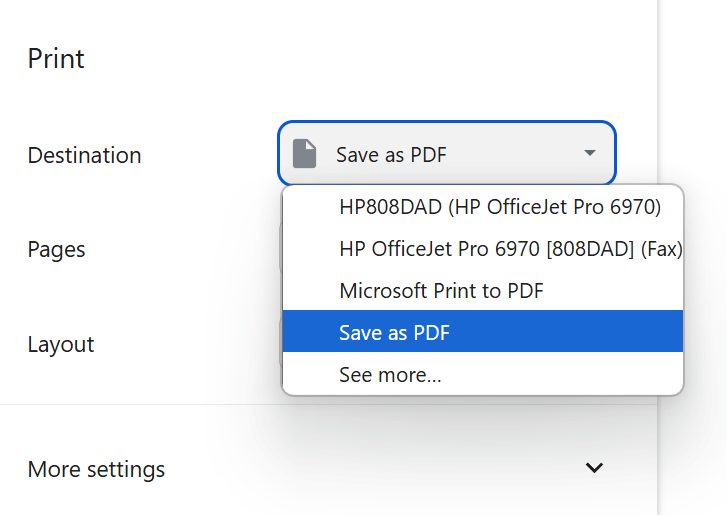Click the document icon in Destination field
Image resolution: width=727 pixels, height=515 pixels.
pos(304,154)
